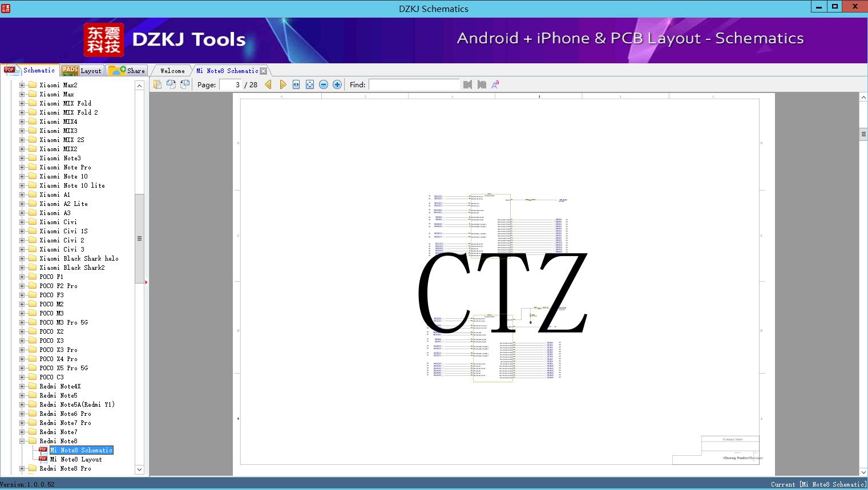
Task: Click the Xiaomi A3 folder icon
Action: pos(33,213)
